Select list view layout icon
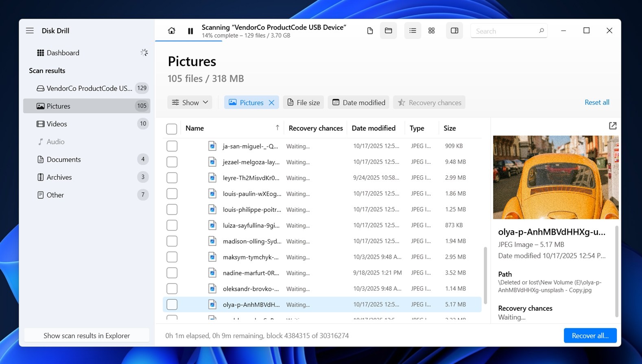The height and width of the screenshot is (364, 642). 413,31
